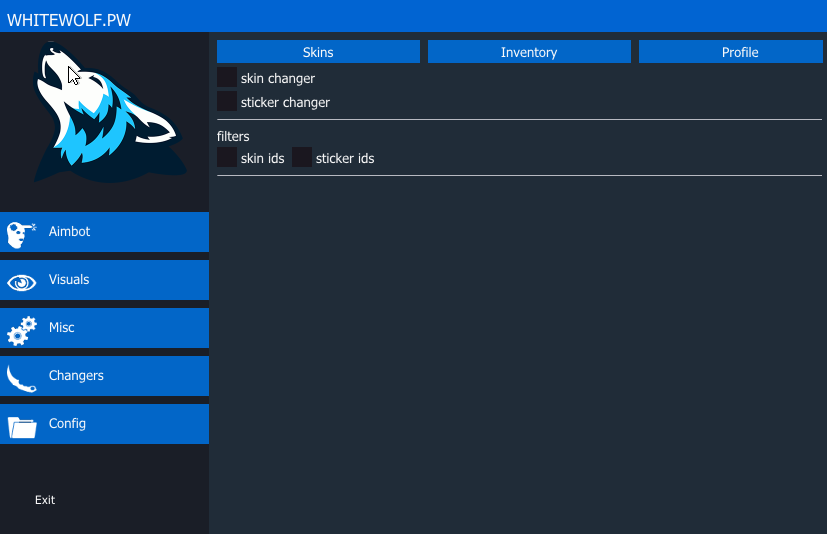Viewport: 827px width, 534px height.
Task: Switch to the Skins tab
Action: pos(318,52)
